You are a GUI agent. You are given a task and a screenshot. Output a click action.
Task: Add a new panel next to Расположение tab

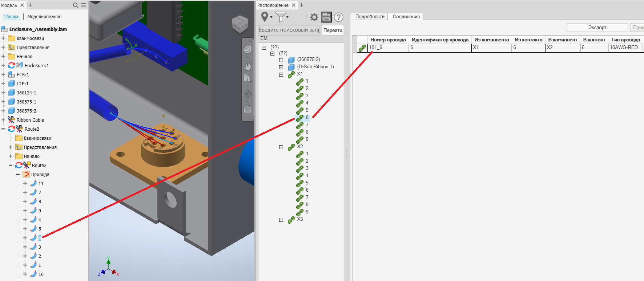302,5
